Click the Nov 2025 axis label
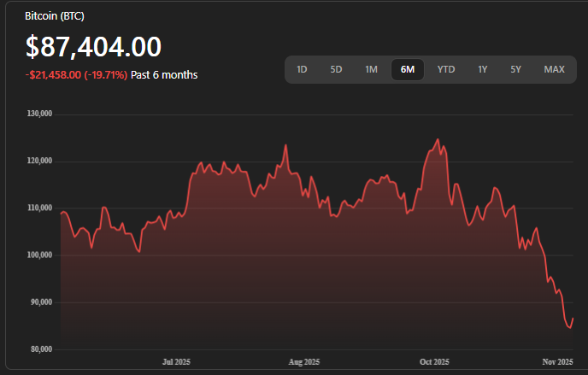588x375 pixels. (557, 362)
